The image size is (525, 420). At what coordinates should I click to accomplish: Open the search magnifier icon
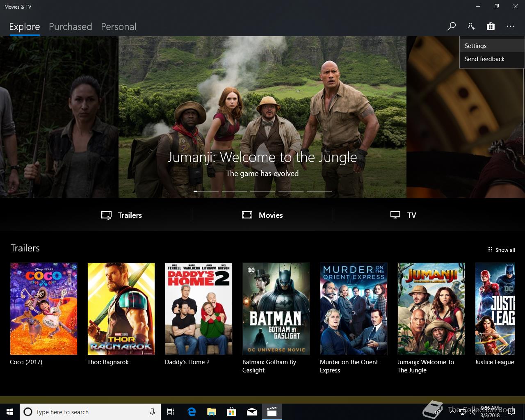point(452,26)
